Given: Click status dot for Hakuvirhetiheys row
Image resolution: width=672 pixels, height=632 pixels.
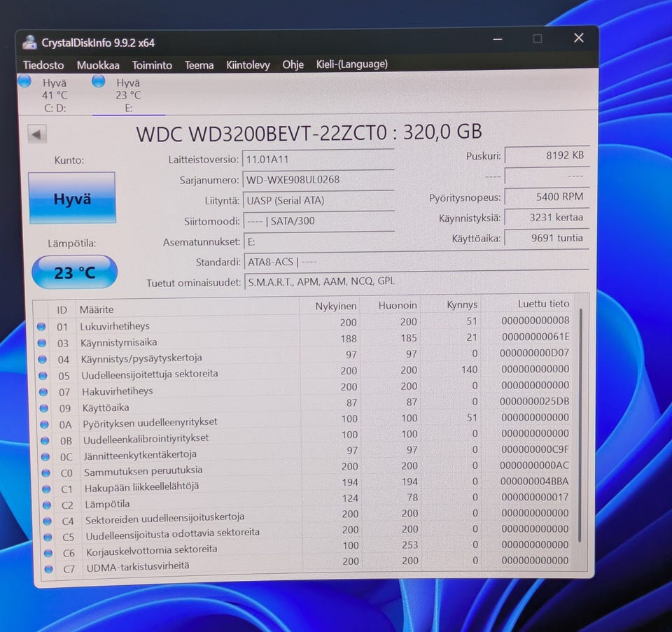Looking at the screenshot, I should [43, 392].
